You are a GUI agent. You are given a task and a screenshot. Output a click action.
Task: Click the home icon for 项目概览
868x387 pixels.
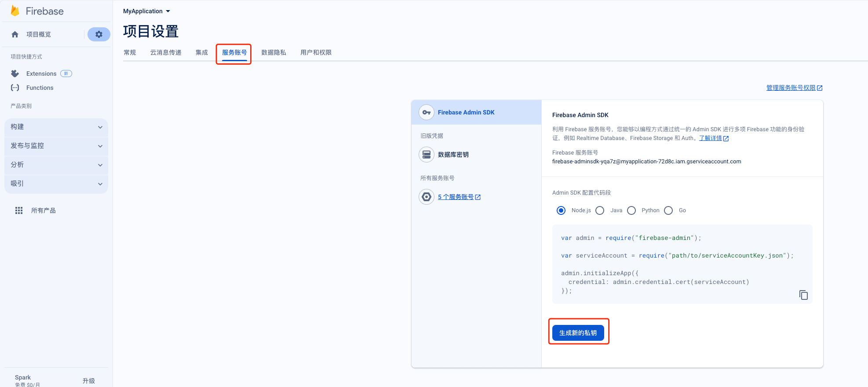pos(15,34)
